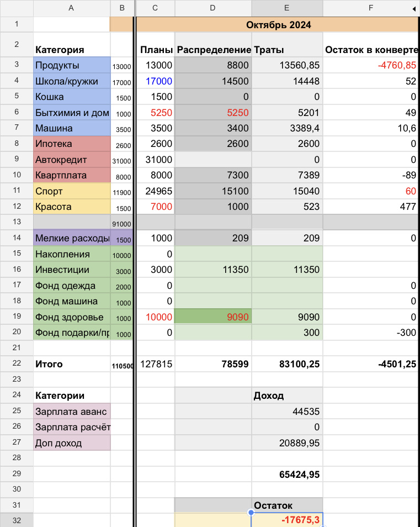Click the 110500 total in column B
This screenshot has height=527, width=420.
tap(122, 364)
